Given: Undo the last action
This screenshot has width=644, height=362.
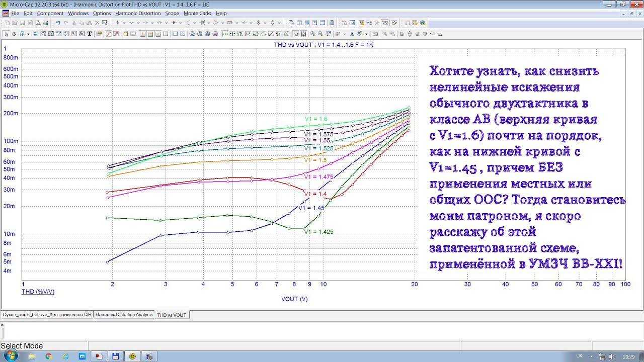Looking at the screenshot, I should pyautogui.click(x=58, y=23).
